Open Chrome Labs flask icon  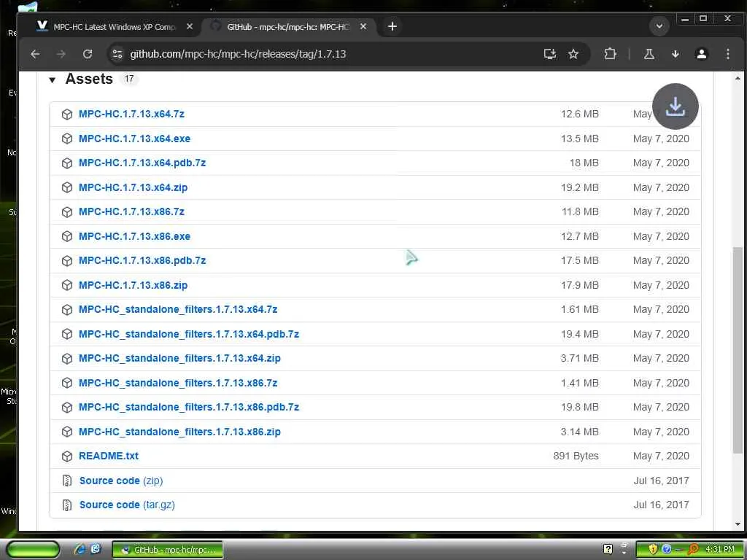pos(649,54)
